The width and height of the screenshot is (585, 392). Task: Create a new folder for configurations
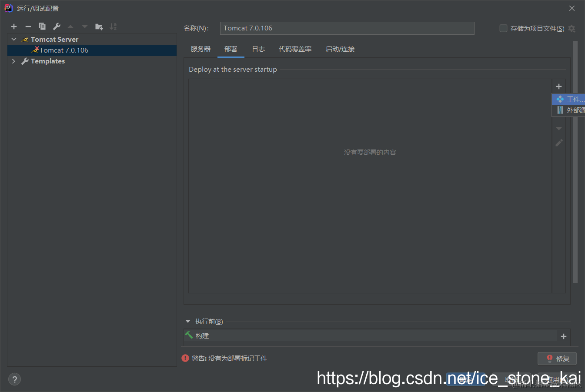pos(99,27)
